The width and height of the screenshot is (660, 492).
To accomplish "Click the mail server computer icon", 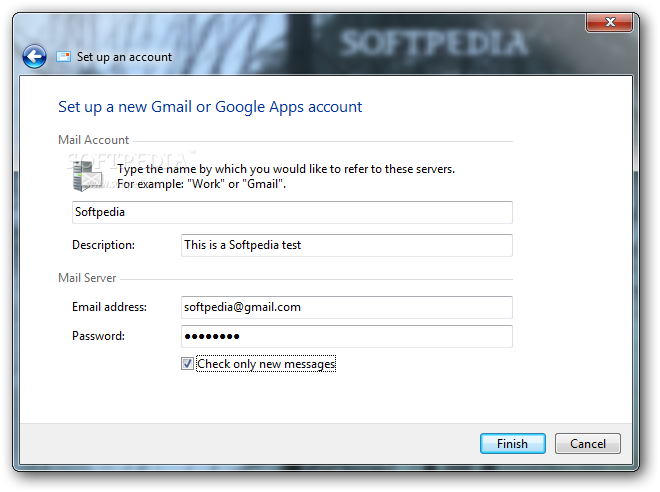I will [x=87, y=177].
